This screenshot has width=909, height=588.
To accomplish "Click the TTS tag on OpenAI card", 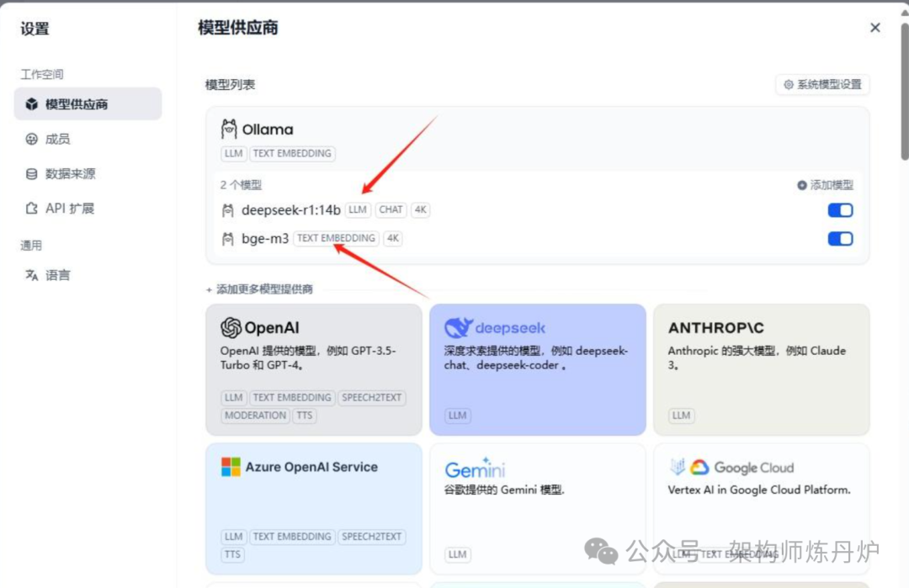I will [x=305, y=416].
